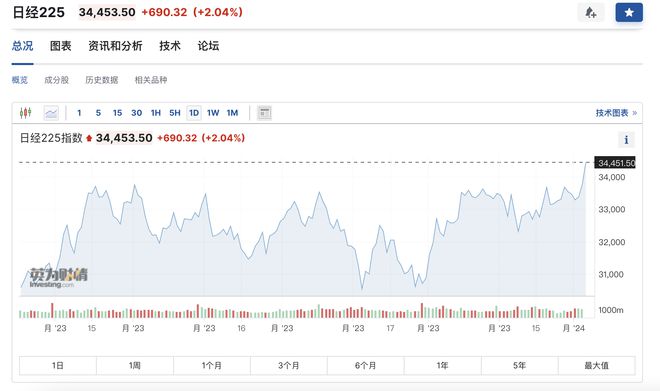Open 技术图表 link
The width and height of the screenshot is (660, 391).
point(616,113)
